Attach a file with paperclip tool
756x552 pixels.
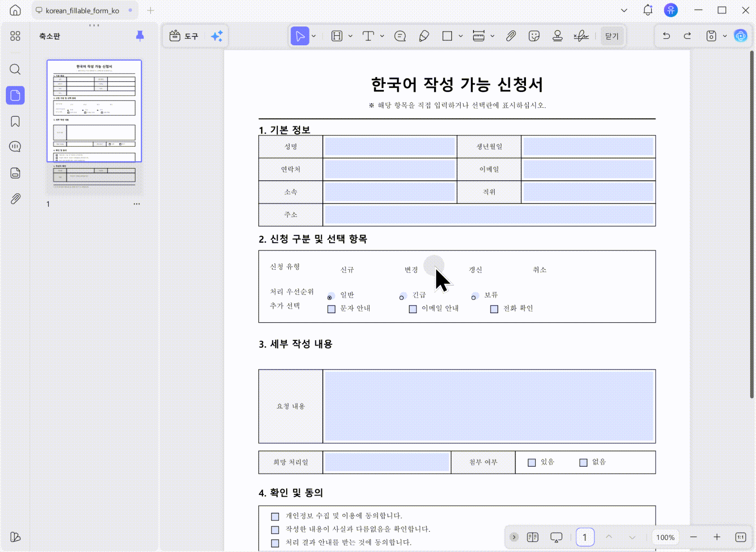[x=511, y=36]
